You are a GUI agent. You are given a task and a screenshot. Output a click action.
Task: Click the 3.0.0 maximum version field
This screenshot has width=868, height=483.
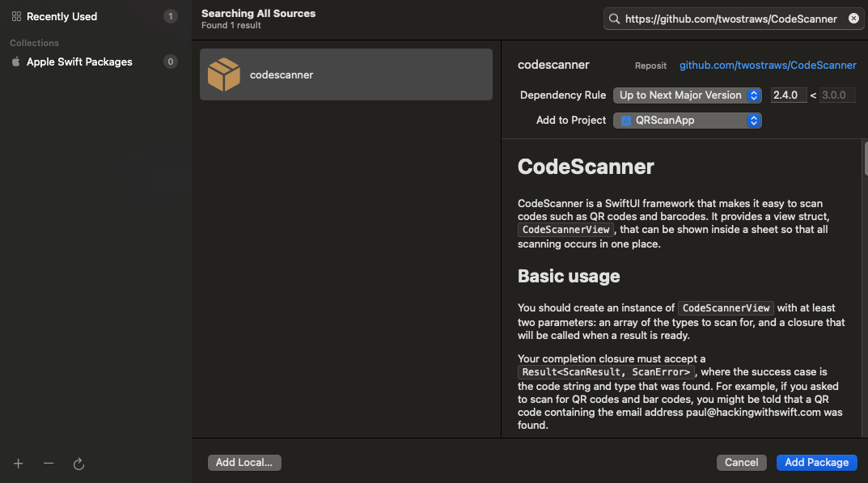(837, 95)
